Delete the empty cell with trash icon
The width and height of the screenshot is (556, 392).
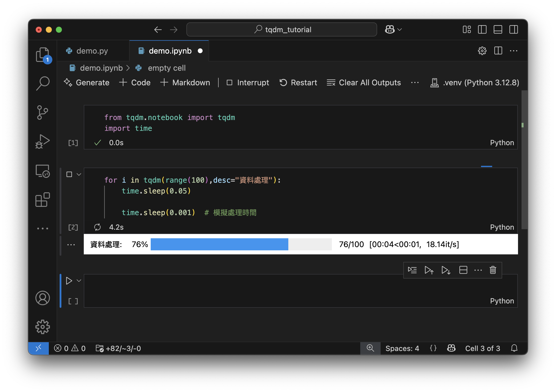click(493, 270)
